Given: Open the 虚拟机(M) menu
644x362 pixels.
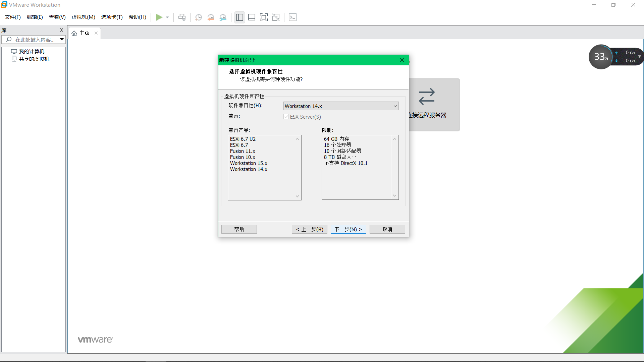Looking at the screenshot, I should coord(84,17).
